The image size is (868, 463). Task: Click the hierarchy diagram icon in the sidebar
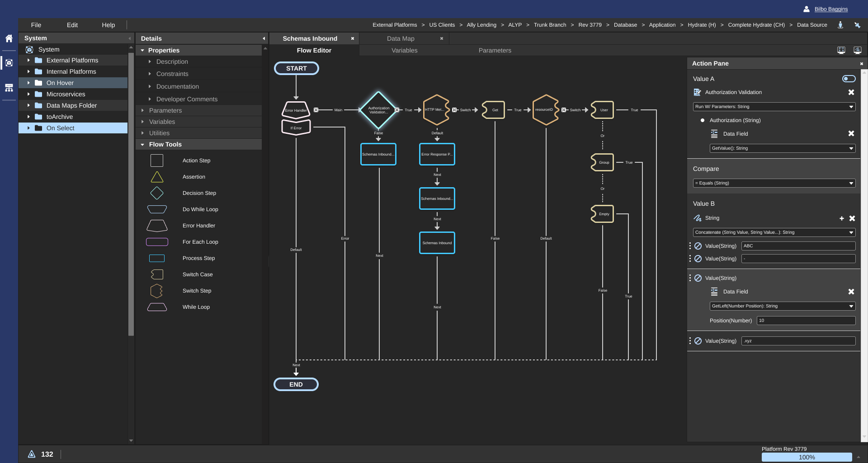[x=9, y=87]
